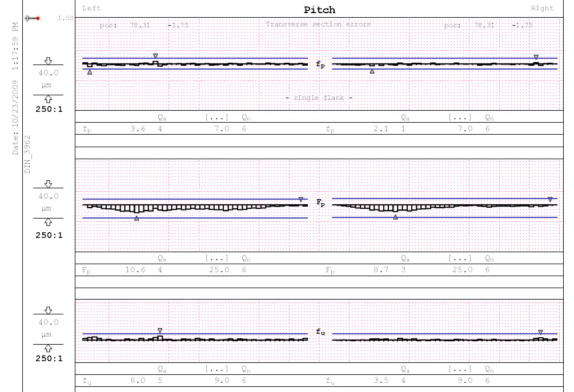Click the 1.50 probe size value

coord(66,18)
